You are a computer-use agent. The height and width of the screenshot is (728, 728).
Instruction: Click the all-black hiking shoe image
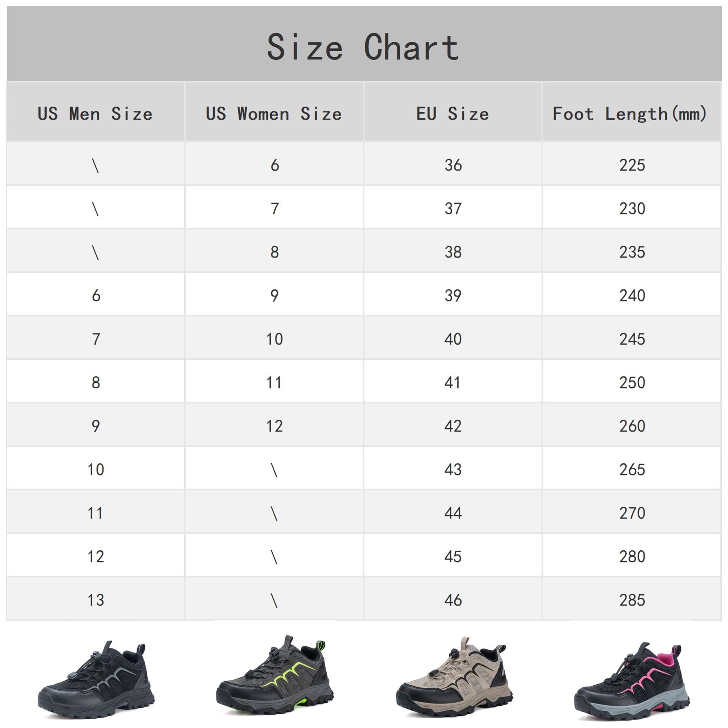tap(96, 679)
